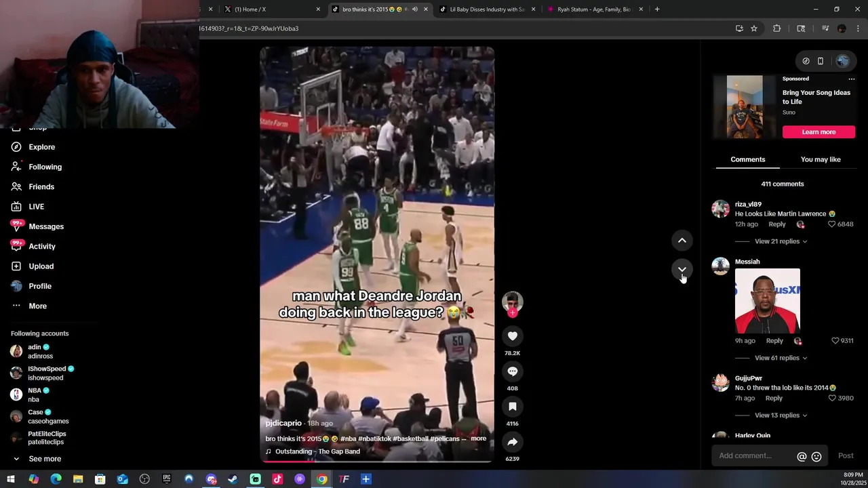Expand View 21 replies under riza_vl89
This screenshot has height=488, width=868.
point(781,241)
